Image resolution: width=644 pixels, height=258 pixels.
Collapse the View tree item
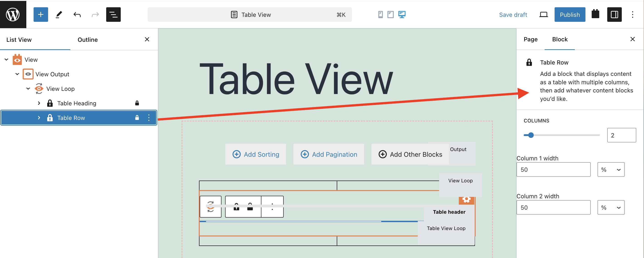[7, 60]
